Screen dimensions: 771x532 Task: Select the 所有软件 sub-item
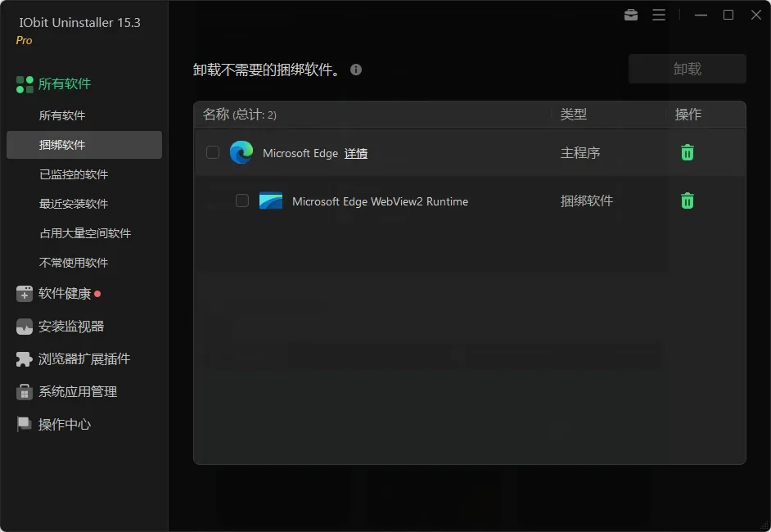tap(62, 115)
